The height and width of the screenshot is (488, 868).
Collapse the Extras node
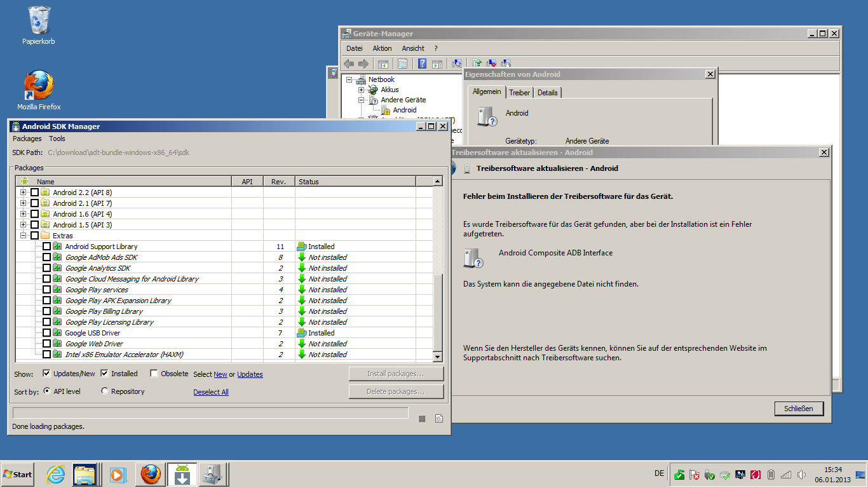(24, 236)
